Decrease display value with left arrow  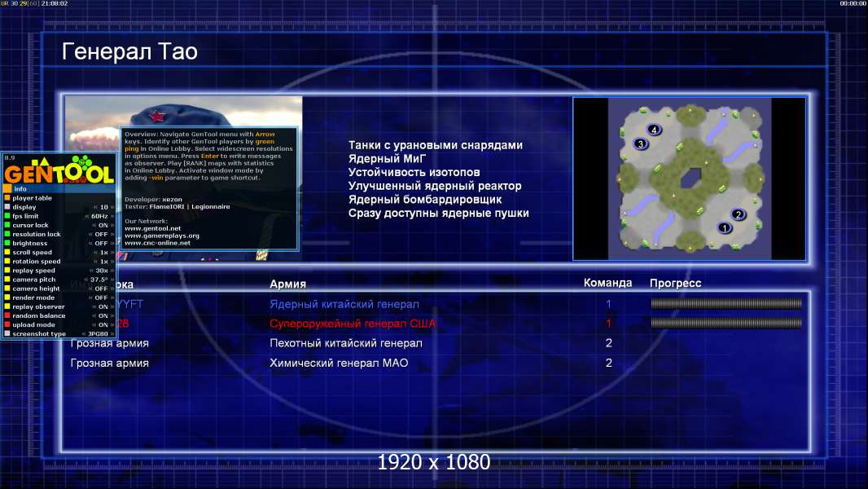(x=94, y=207)
